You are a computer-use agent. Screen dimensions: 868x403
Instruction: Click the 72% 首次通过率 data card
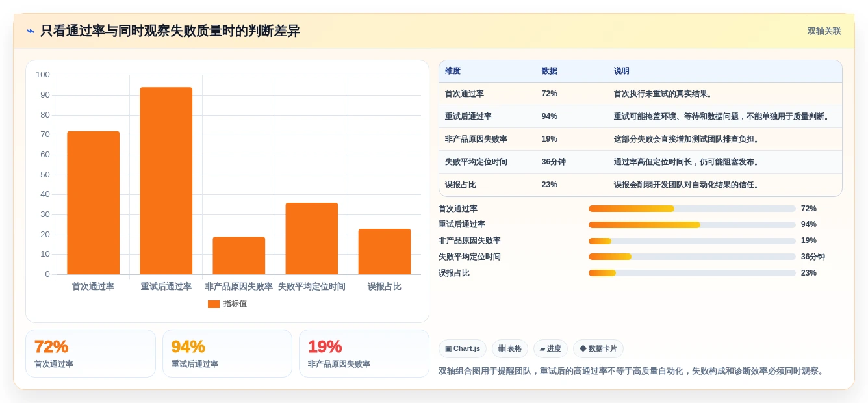(x=90, y=354)
